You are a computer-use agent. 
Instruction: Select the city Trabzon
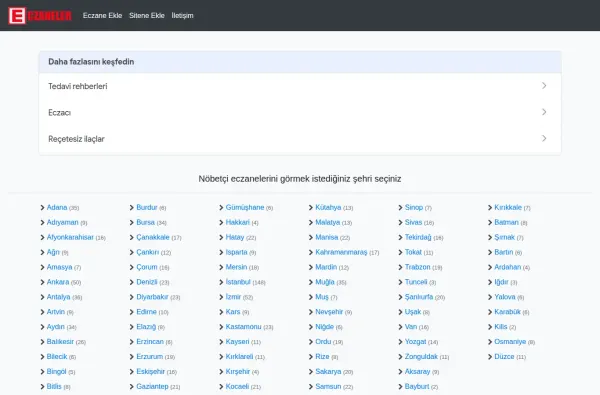pyautogui.click(x=417, y=267)
